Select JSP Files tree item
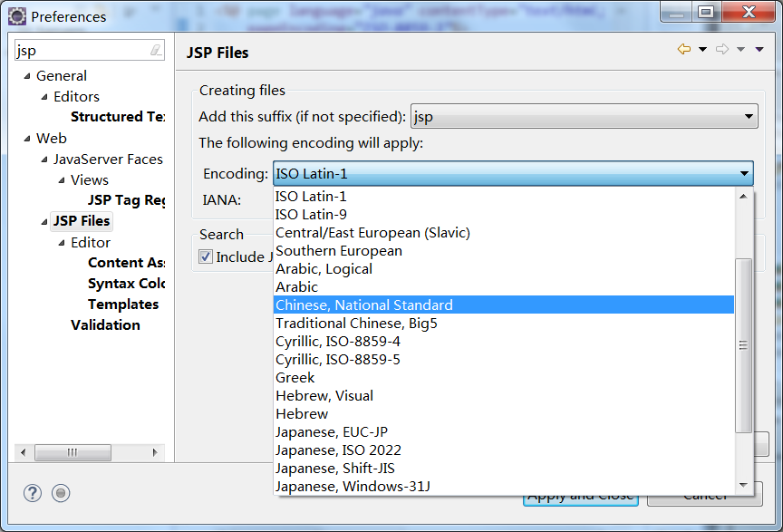 tap(82, 221)
